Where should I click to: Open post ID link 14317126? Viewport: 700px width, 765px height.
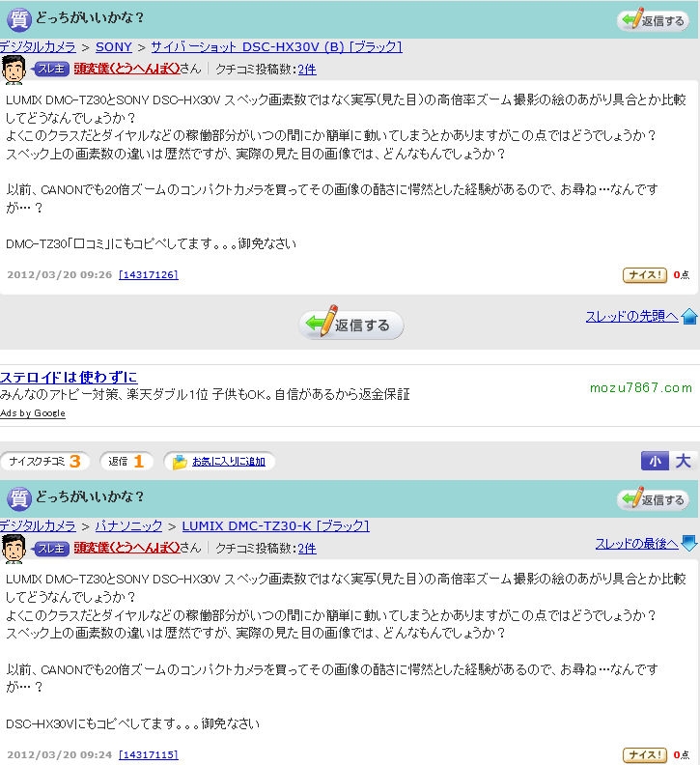(149, 274)
